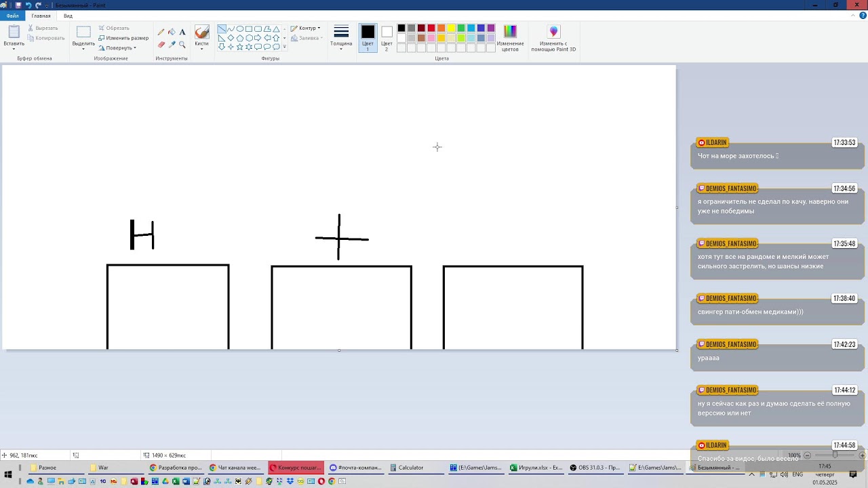Open the Игрули.xlsx Excel taskbar item

pyautogui.click(x=536, y=468)
